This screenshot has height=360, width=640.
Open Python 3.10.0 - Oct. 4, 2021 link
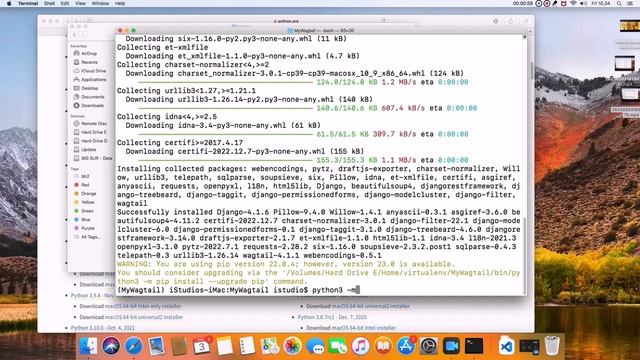click(x=102, y=328)
